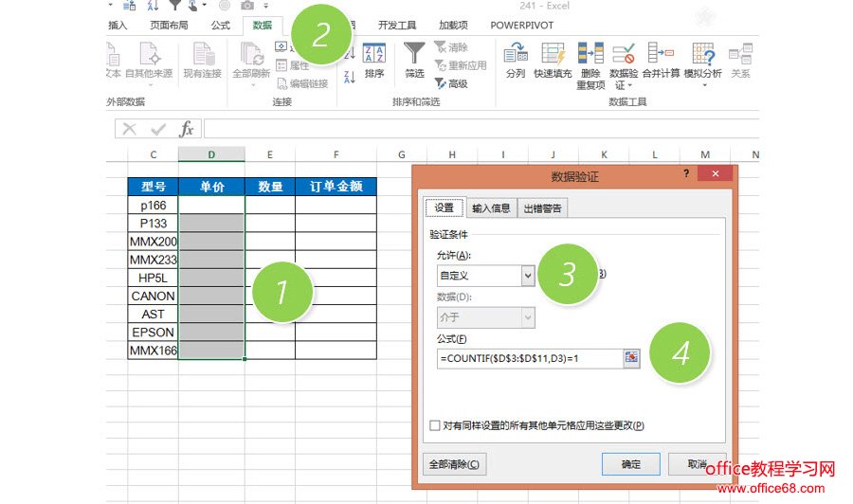853x504 pixels.
Task: Click the 删除重复项 remove duplicates icon
Action: click(x=590, y=65)
